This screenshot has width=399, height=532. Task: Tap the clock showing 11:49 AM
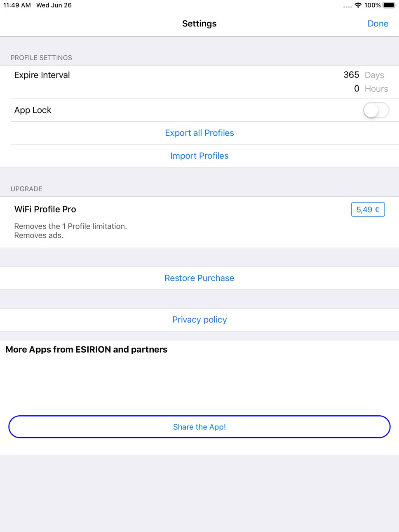pyautogui.click(x=17, y=5)
